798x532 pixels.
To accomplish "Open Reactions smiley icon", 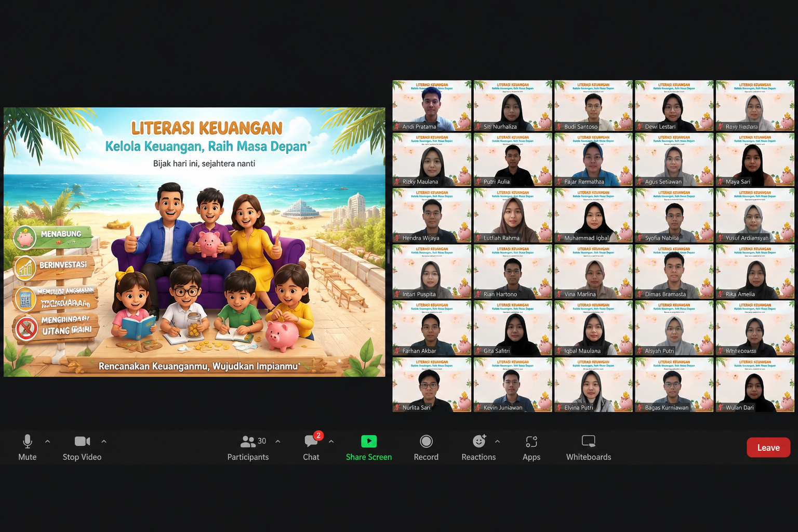I will coord(479,441).
